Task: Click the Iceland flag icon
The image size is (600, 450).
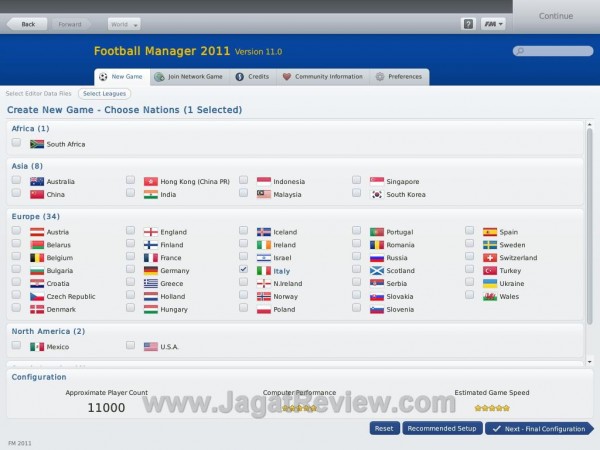Action: click(264, 232)
